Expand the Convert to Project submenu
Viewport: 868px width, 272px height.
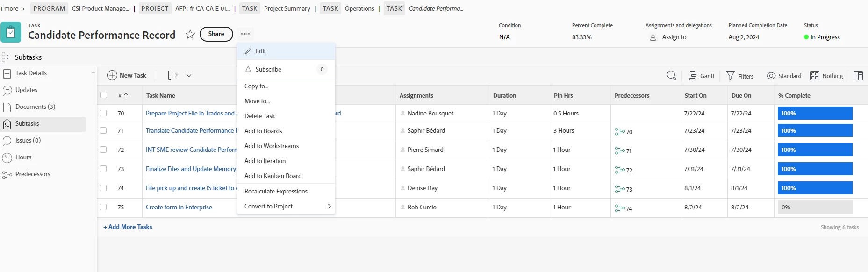(329, 206)
